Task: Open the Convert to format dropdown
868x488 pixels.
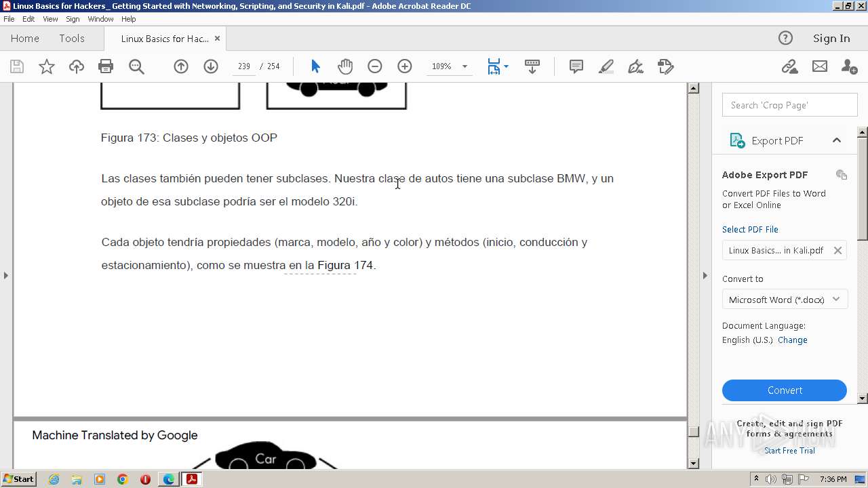Action: pos(785,300)
